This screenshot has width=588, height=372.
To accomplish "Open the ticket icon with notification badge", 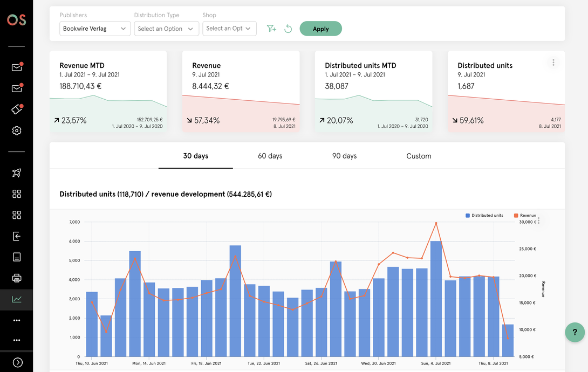I will point(17,109).
